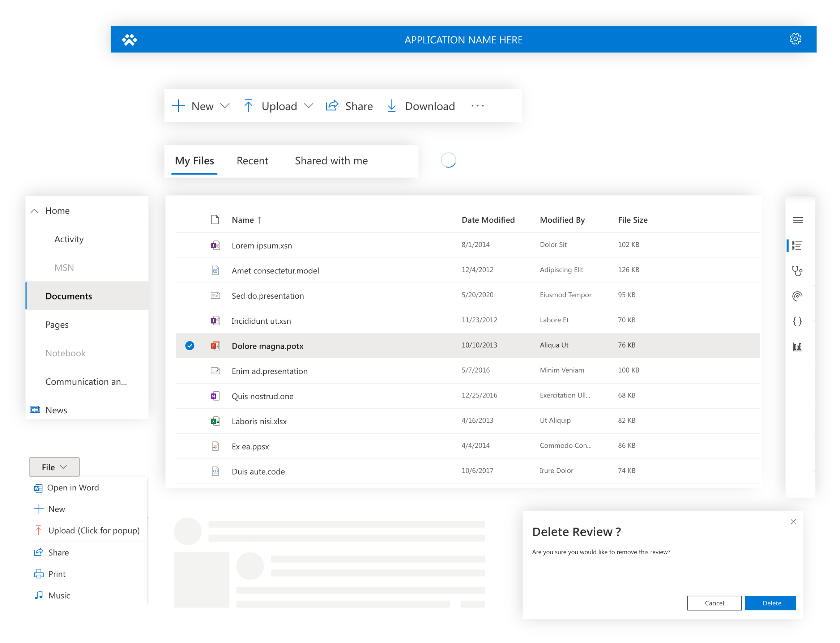
Task: Toggle checkbox next to Dolore magna.potx
Action: (x=190, y=345)
